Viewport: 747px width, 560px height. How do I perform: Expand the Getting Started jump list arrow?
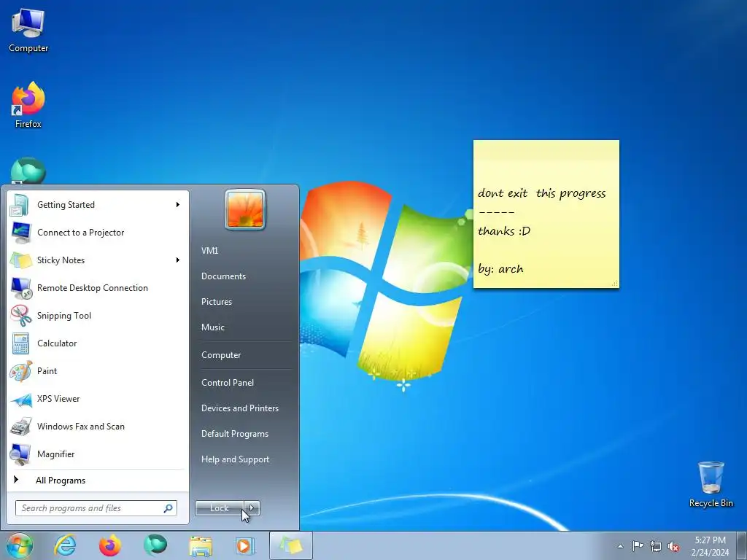click(178, 205)
